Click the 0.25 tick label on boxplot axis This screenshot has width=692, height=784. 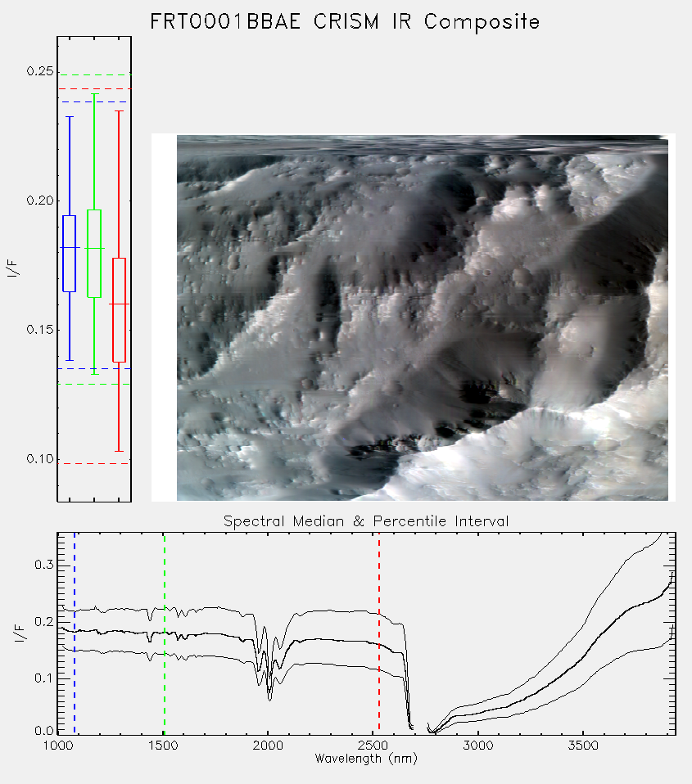click(x=40, y=71)
